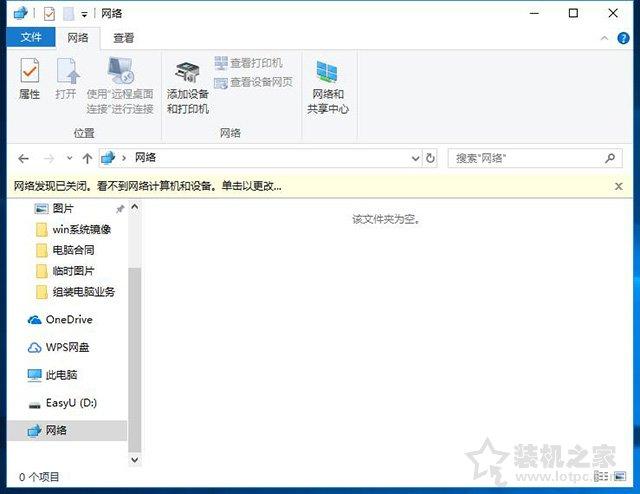Dismiss the network discovery notification bar
This screenshot has height=494, width=640.
[x=619, y=187]
